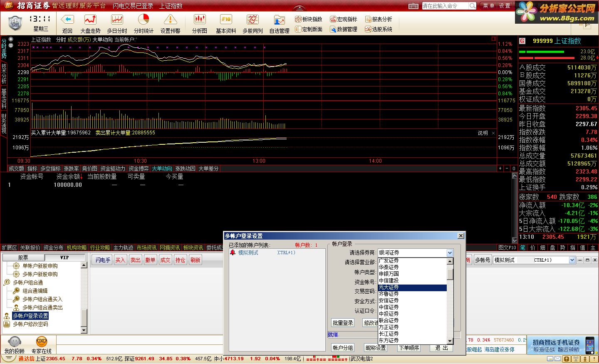Viewport: 599px width, 364px height.
Task: Switch to 多空指标 tab
Action: (x=50, y=168)
